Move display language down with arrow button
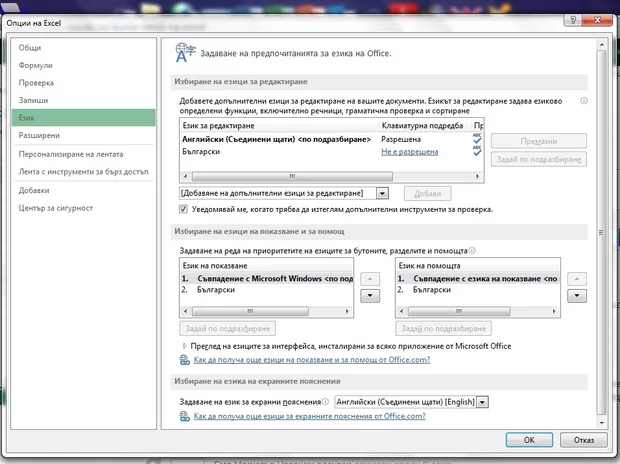Viewport: 620px width, 464px height. click(370, 295)
